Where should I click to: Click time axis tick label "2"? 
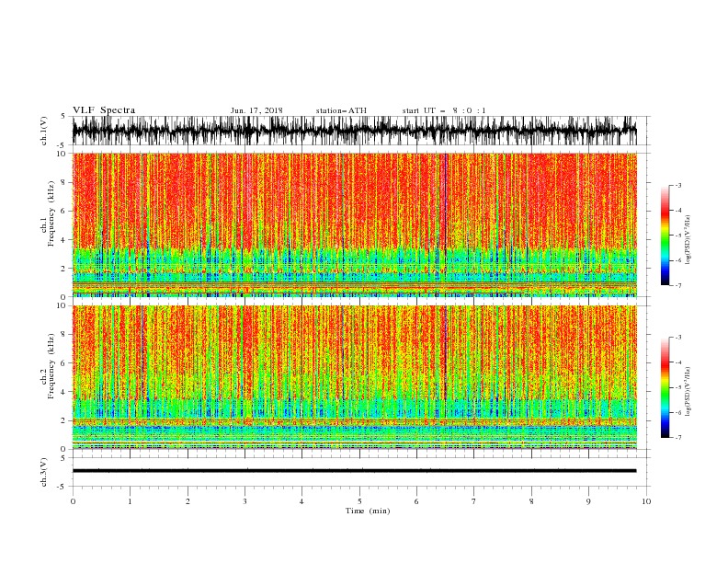(188, 501)
